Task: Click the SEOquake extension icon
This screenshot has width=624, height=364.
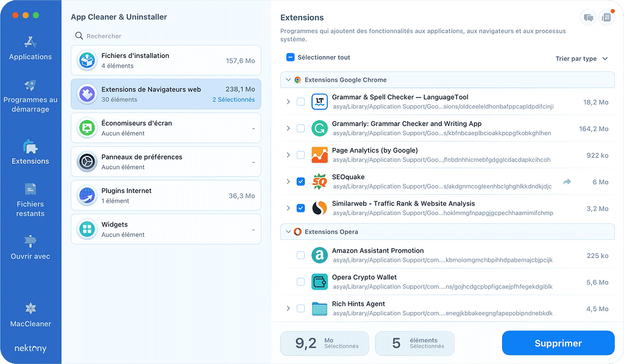Action: click(319, 181)
